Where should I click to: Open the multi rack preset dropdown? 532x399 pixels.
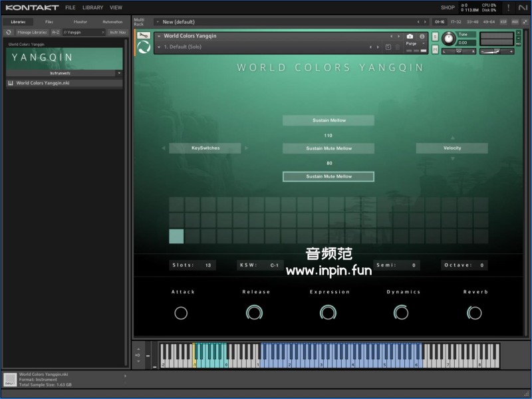158,22
